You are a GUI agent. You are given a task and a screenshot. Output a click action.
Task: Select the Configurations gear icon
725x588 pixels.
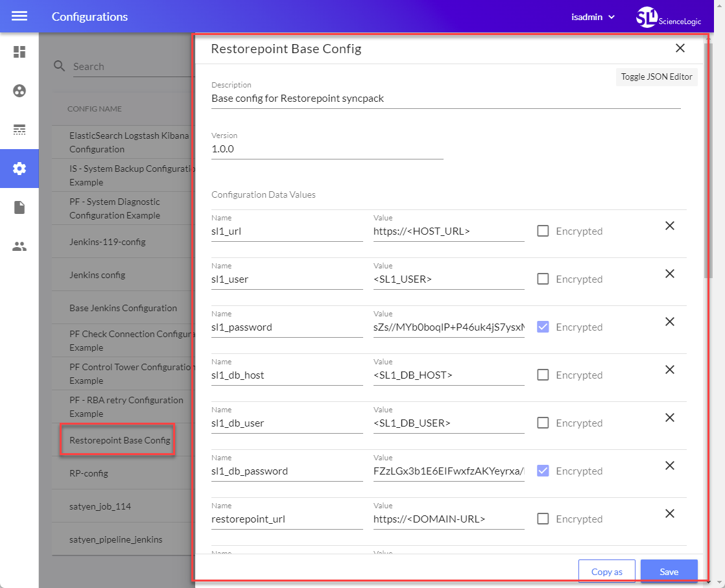pyautogui.click(x=19, y=169)
